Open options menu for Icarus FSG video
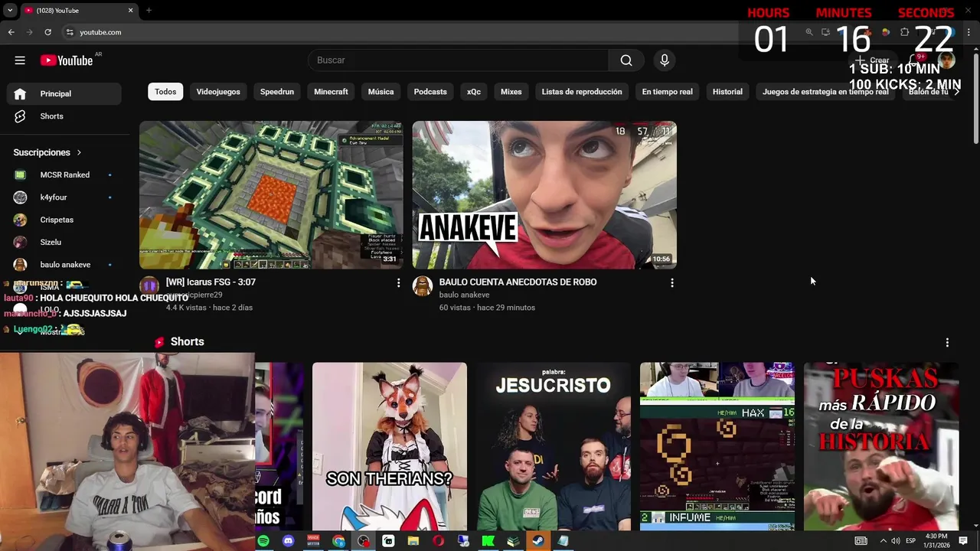 pyautogui.click(x=398, y=283)
